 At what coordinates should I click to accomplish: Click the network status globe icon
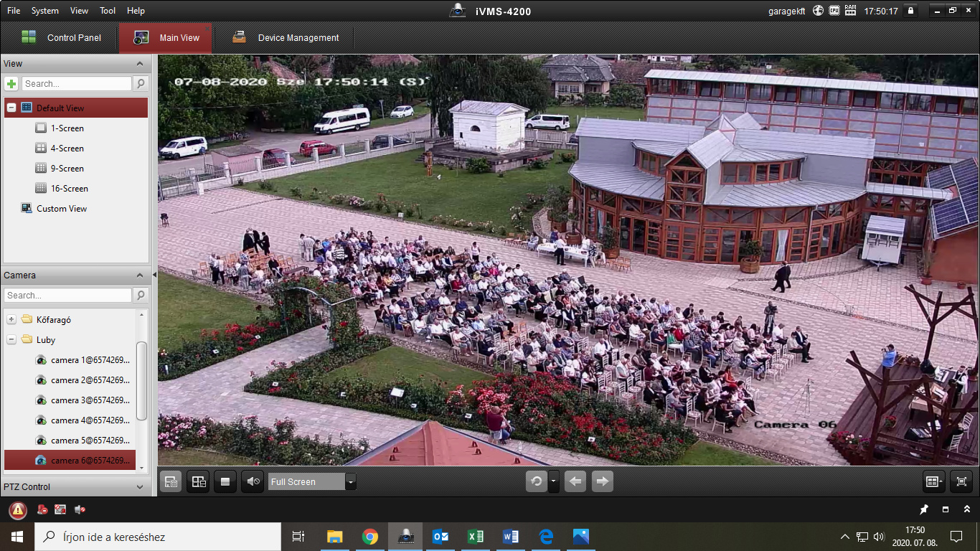[x=818, y=11]
